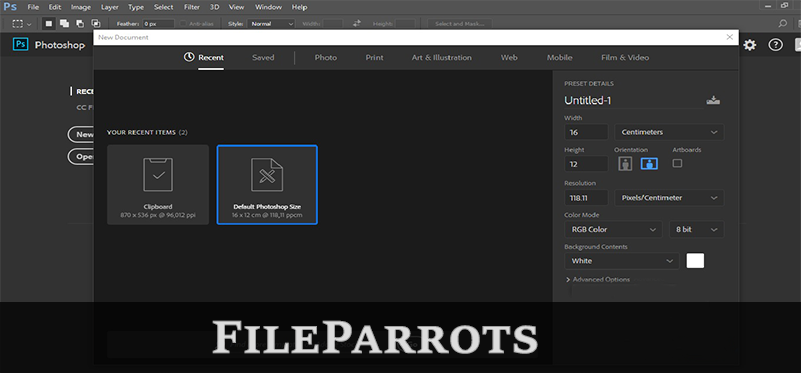Select the Clipboard recent item
Viewport: 801px width, 373px height.
[x=158, y=184]
